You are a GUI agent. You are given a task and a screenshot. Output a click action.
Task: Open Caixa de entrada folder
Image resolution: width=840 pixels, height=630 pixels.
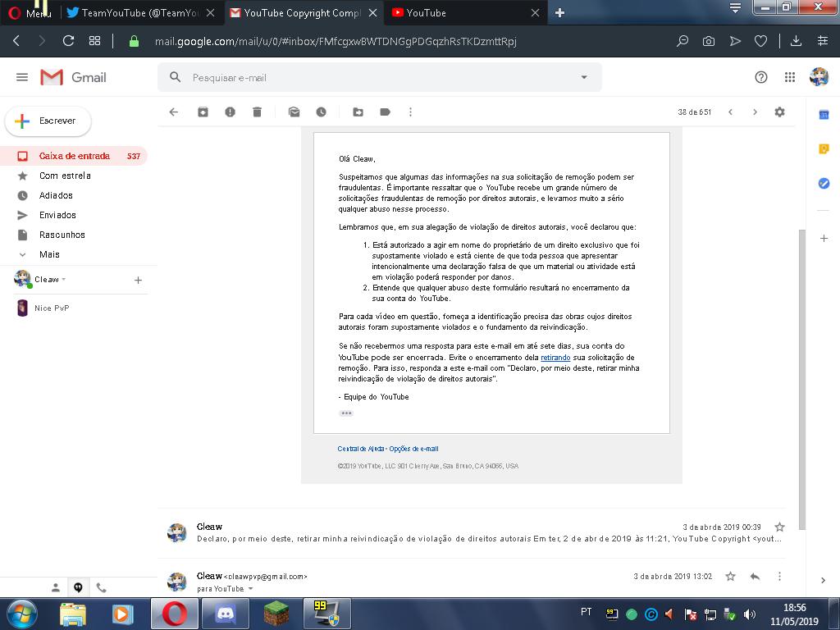73,156
